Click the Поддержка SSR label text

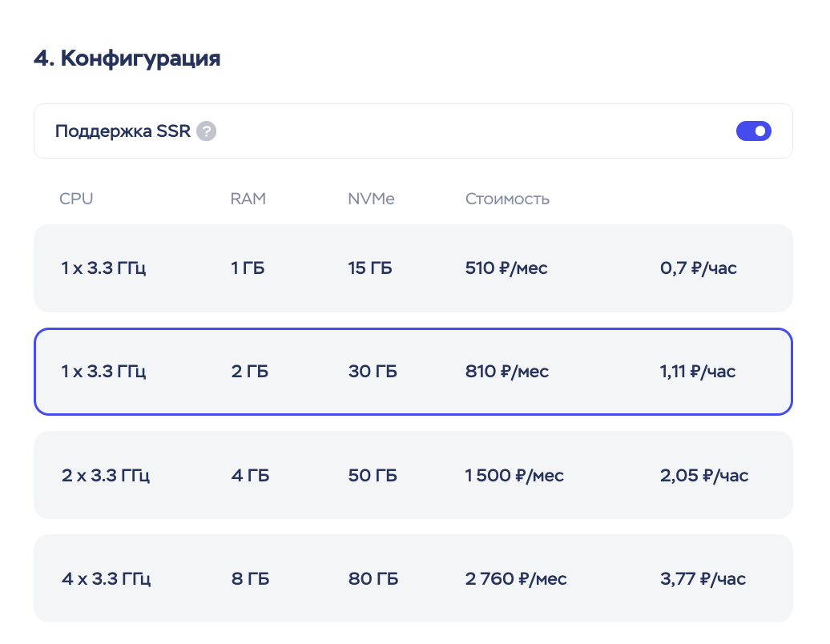click(123, 131)
